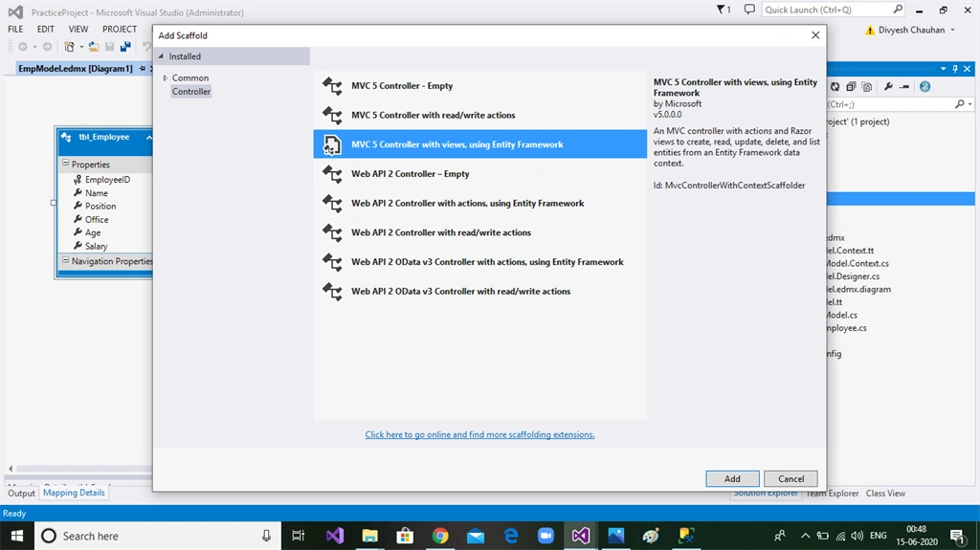Click the feedback speech bubble icon
The image size is (980, 550).
(749, 10)
